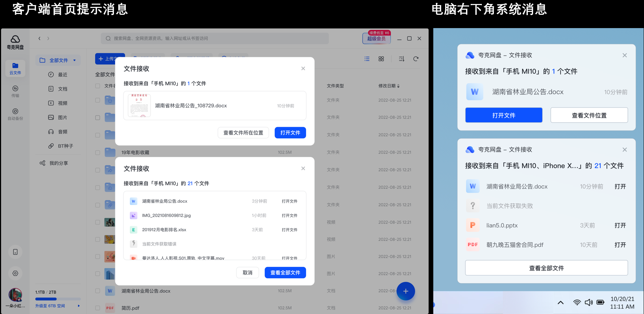644x314 pixels.
Task: Open the settings icon in sidebar
Action: 15,273
